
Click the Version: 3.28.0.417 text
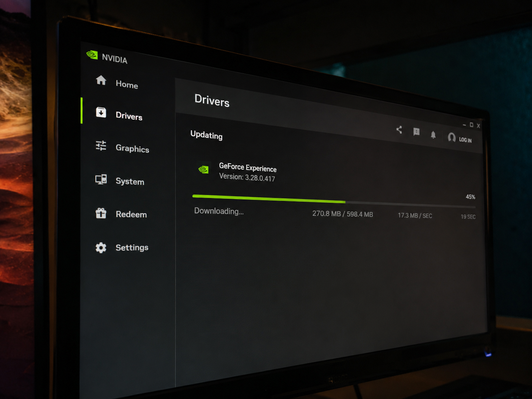(247, 177)
